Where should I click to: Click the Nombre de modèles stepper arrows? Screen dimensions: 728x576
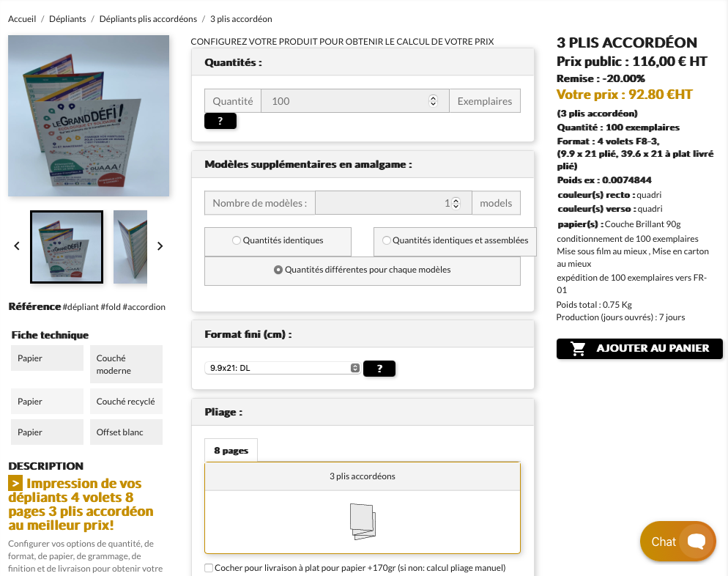pos(456,203)
